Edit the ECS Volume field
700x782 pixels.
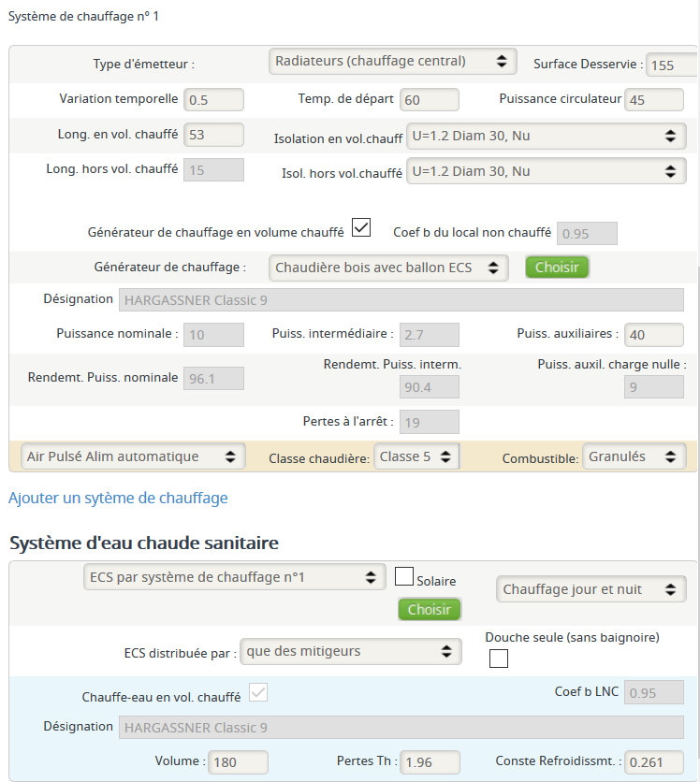coord(238,762)
